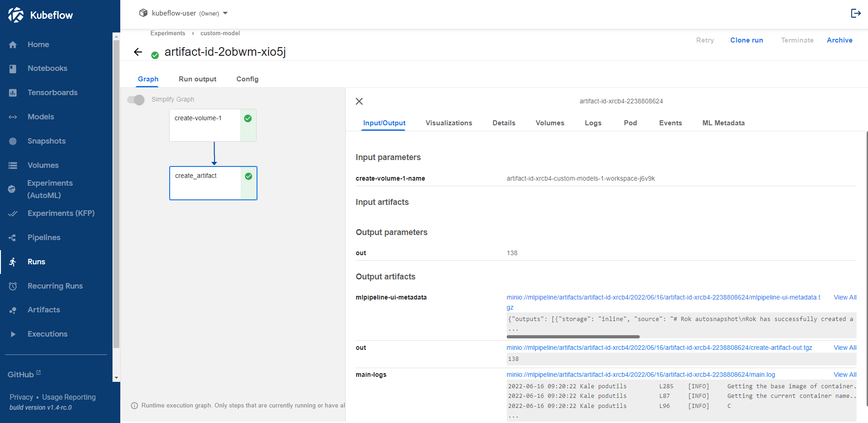This screenshot has width=868, height=423.
Task: Switch to the Run output tab
Action: coord(198,79)
